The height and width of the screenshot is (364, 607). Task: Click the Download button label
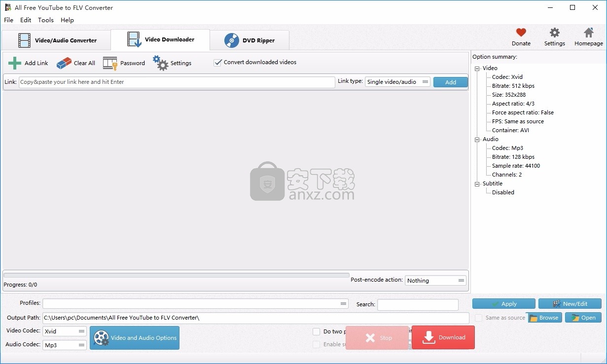click(x=452, y=337)
